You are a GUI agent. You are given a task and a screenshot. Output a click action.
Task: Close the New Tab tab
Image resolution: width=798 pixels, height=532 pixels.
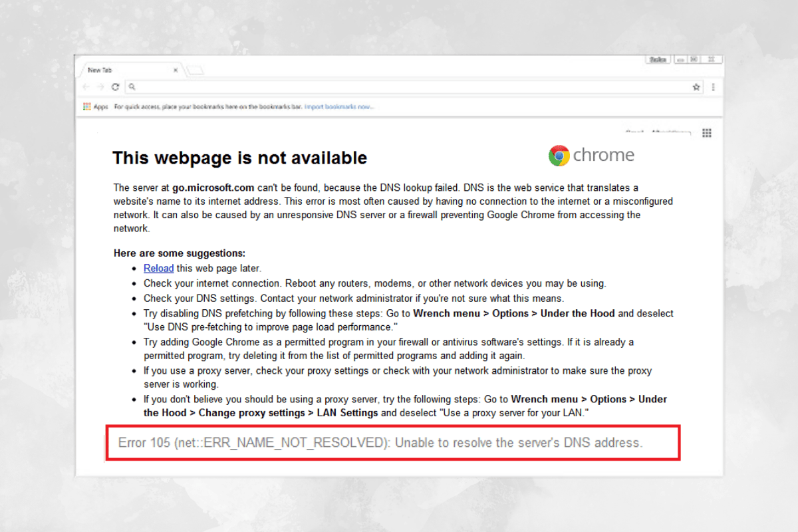coord(176,70)
